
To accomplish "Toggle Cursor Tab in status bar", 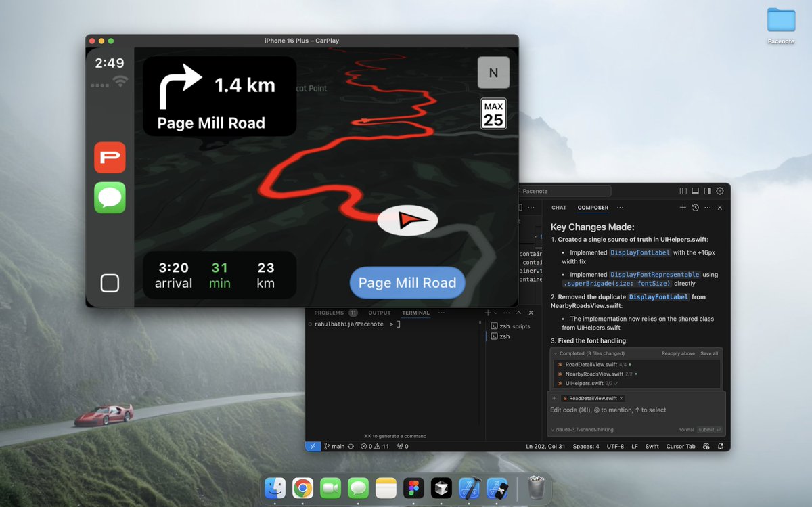I will [x=681, y=446].
